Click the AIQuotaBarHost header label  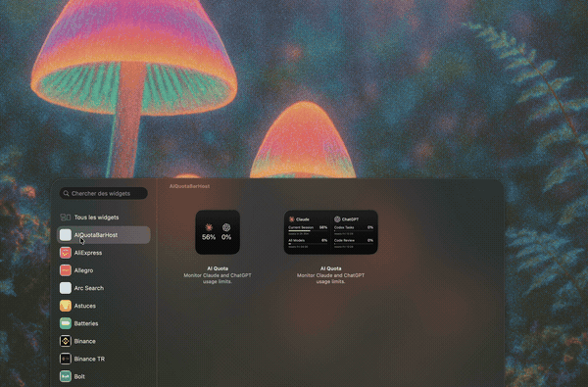point(189,186)
